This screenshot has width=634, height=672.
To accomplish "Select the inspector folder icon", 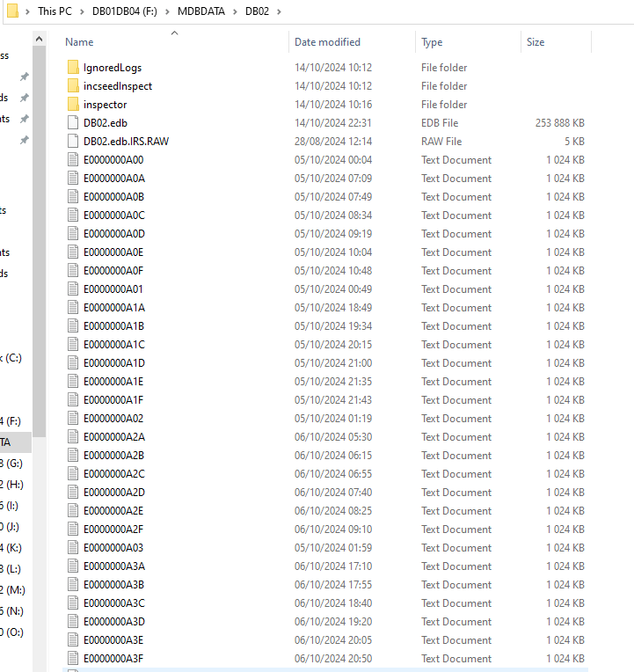I will pyautogui.click(x=73, y=105).
